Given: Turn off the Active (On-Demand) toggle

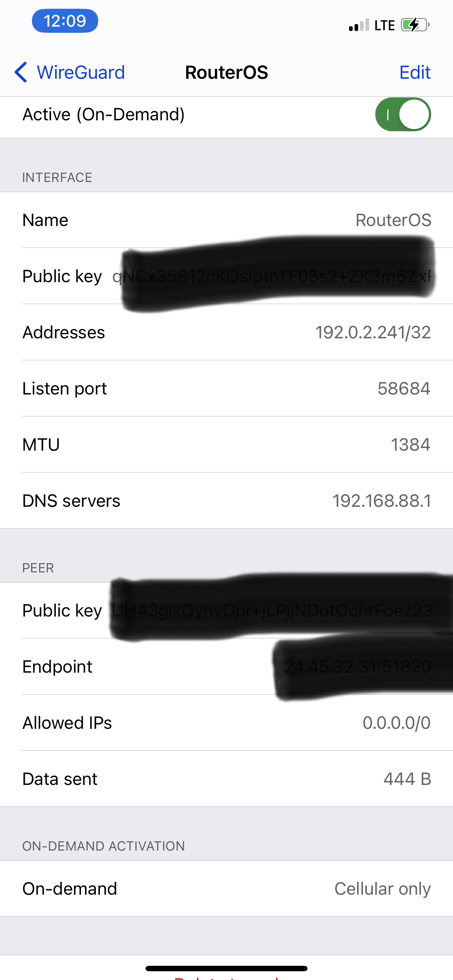Looking at the screenshot, I should [403, 114].
